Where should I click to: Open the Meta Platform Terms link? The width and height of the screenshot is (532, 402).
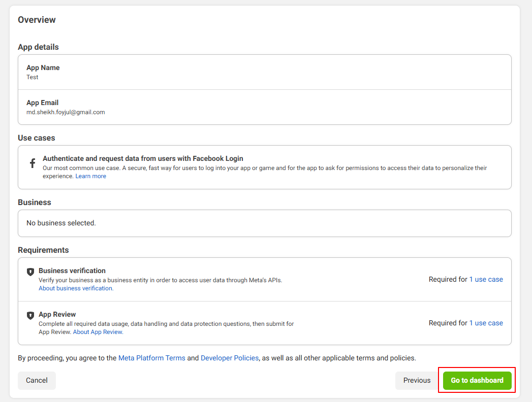pos(151,358)
